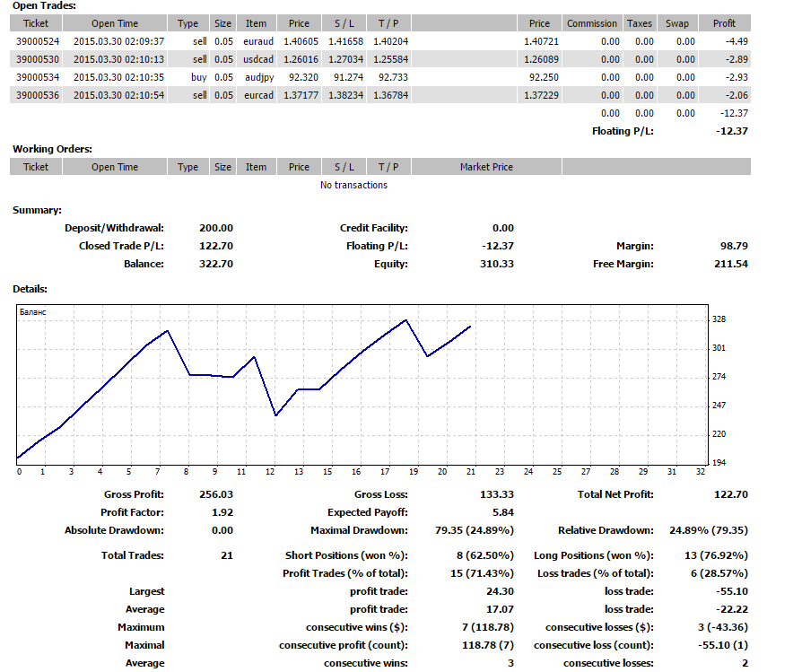
Task: Click stop loss value 1.27034
Action: point(345,59)
